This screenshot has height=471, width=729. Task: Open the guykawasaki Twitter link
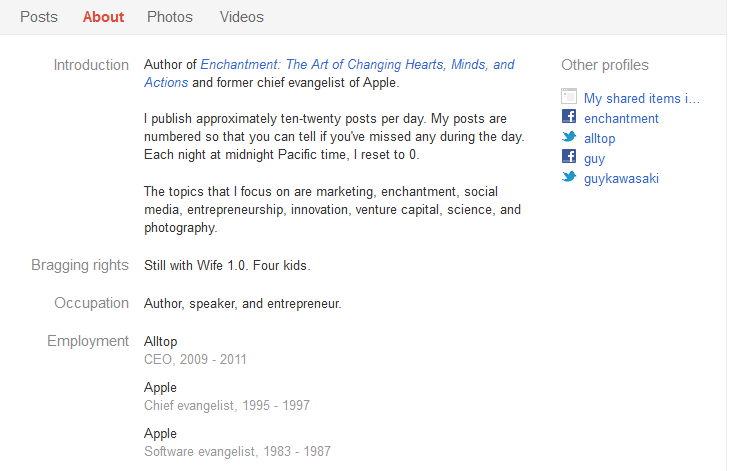[621, 178]
